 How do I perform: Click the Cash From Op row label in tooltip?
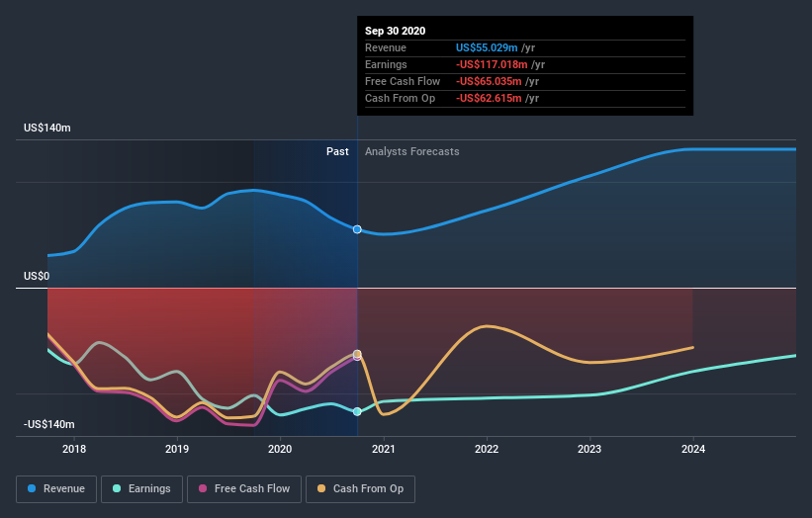401,98
